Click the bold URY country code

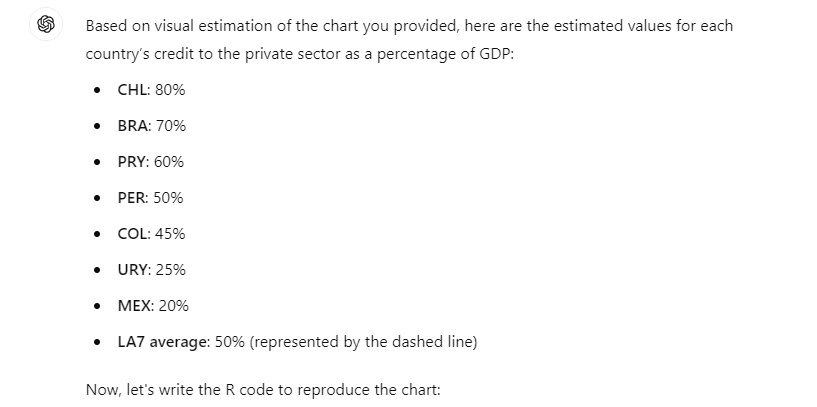pos(133,270)
